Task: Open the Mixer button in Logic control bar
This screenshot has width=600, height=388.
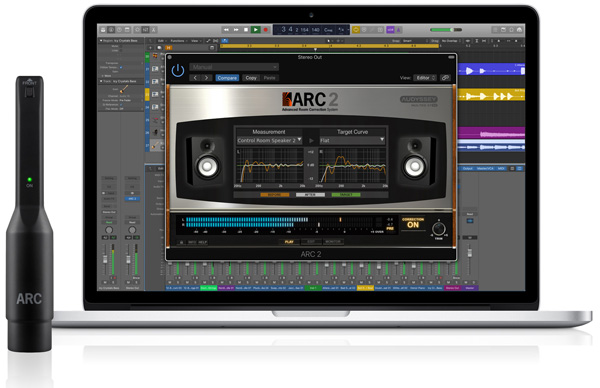Action: click(145, 30)
